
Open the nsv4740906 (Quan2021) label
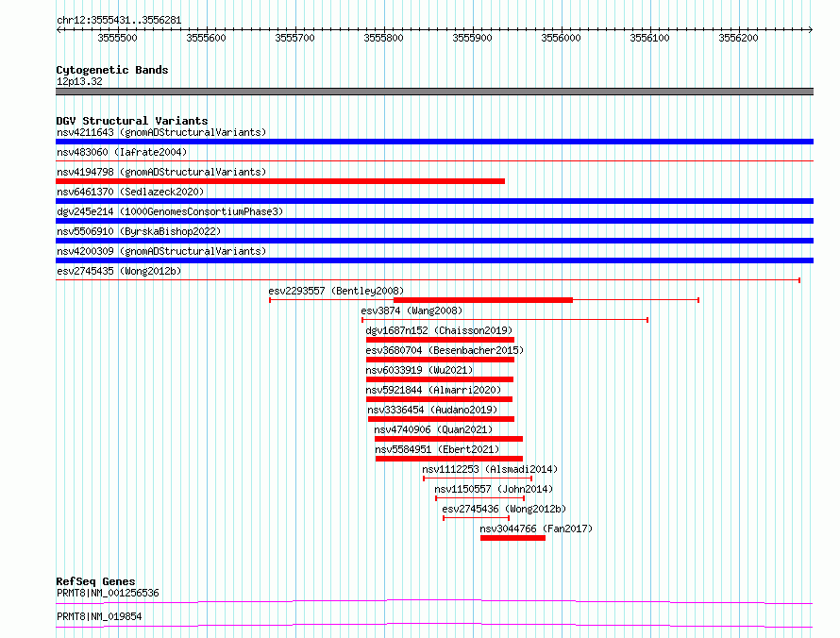(433, 429)
